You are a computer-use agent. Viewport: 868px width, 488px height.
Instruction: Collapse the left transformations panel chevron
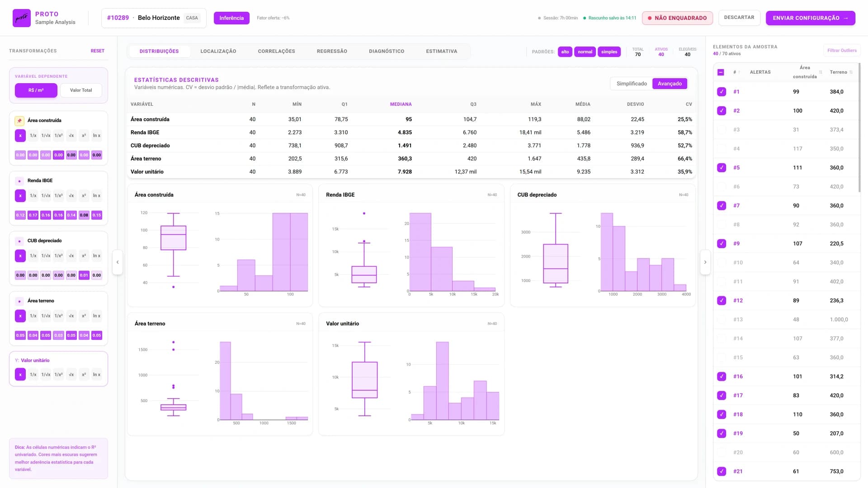(118, 262)
